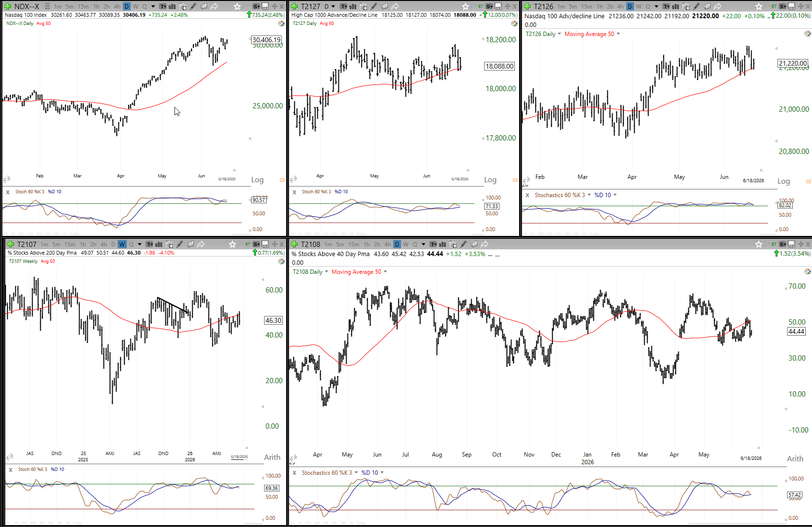Remove Stochastics pane in T2108 chart

tap(294, 473)
